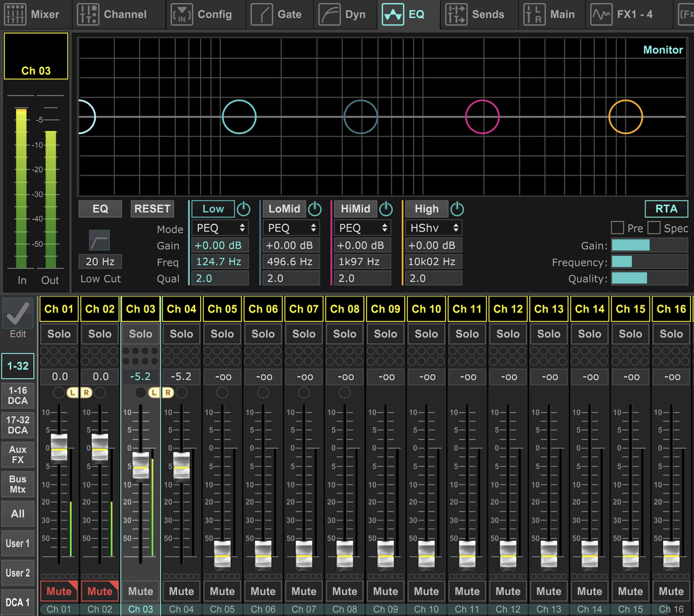Select the Bus Mtx layer button
The image size is (694, 616).
(18, 484)
